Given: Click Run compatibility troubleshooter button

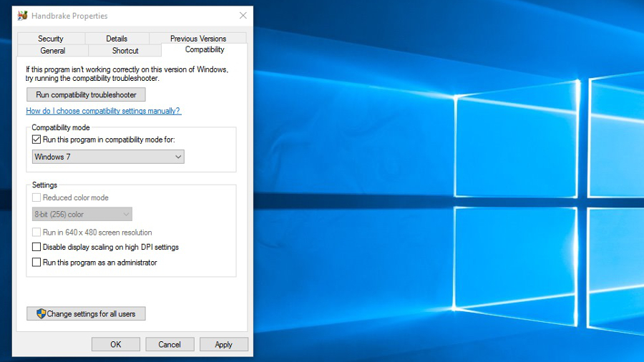Looking at the screenshot, I should [86, 95].
